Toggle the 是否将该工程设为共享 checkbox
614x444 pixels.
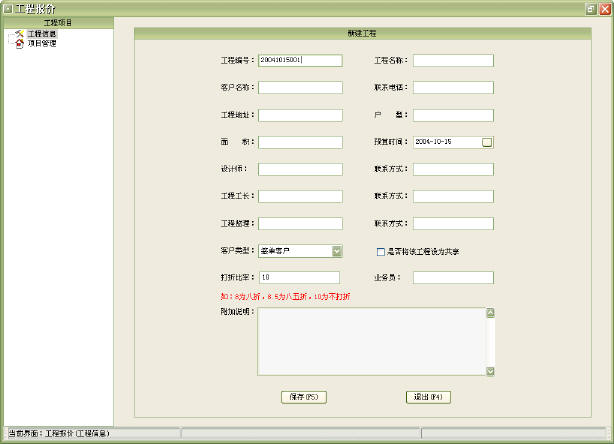[x=380, y=251]
